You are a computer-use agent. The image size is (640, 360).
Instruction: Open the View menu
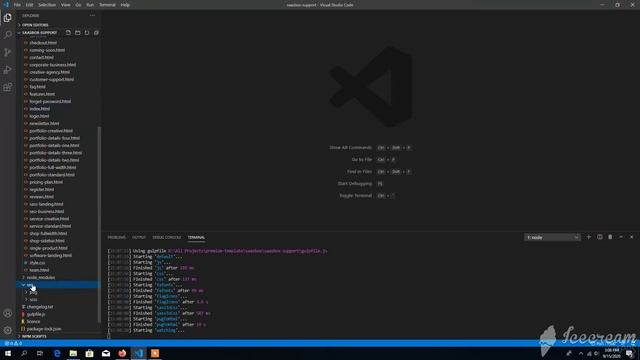coord(65,5)
